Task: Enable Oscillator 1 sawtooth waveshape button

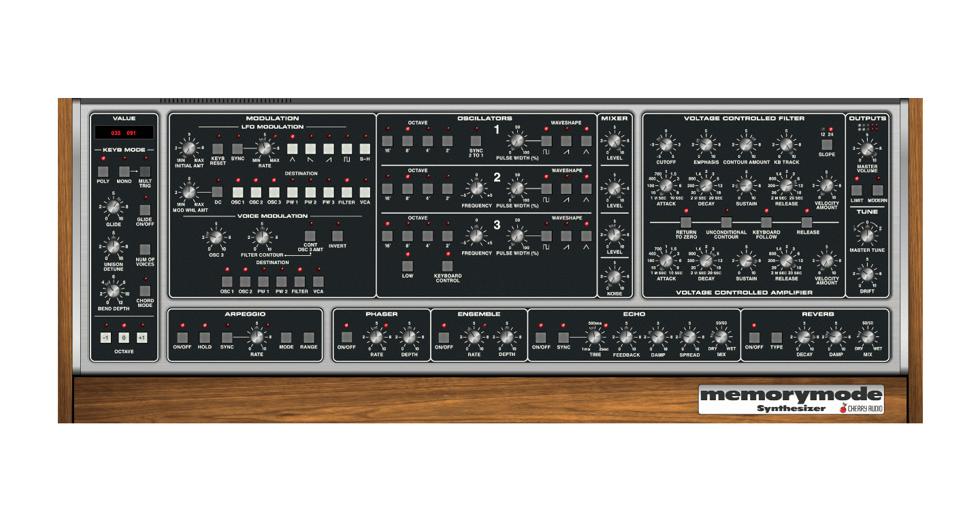Action: pos(566,142)
